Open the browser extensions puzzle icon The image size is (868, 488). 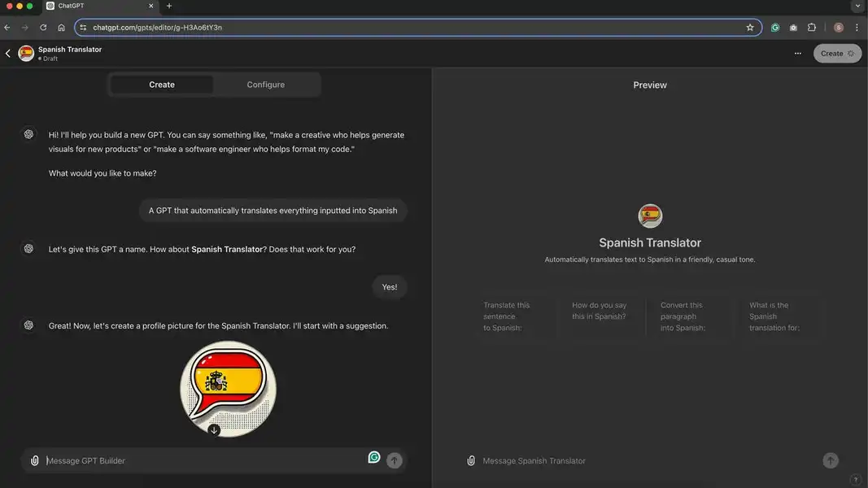coord(811,27)
